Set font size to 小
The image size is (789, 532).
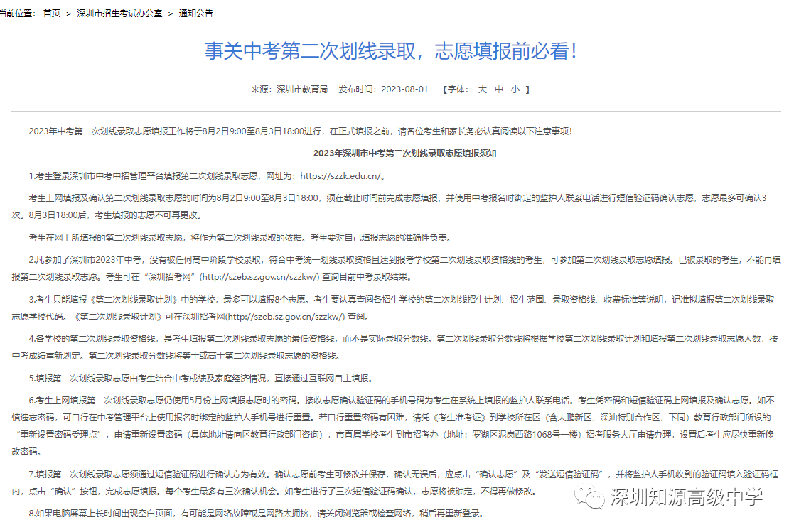[515, 89]
